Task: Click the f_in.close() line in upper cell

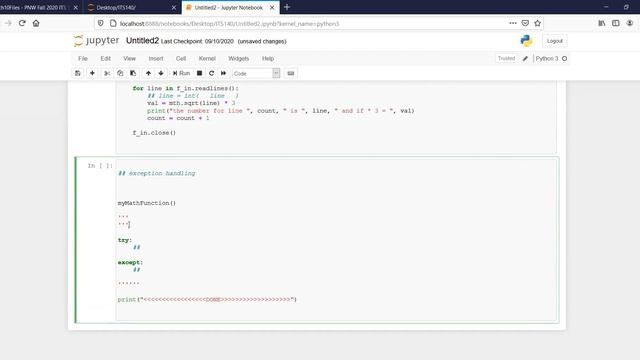Action: click(154, 133)
